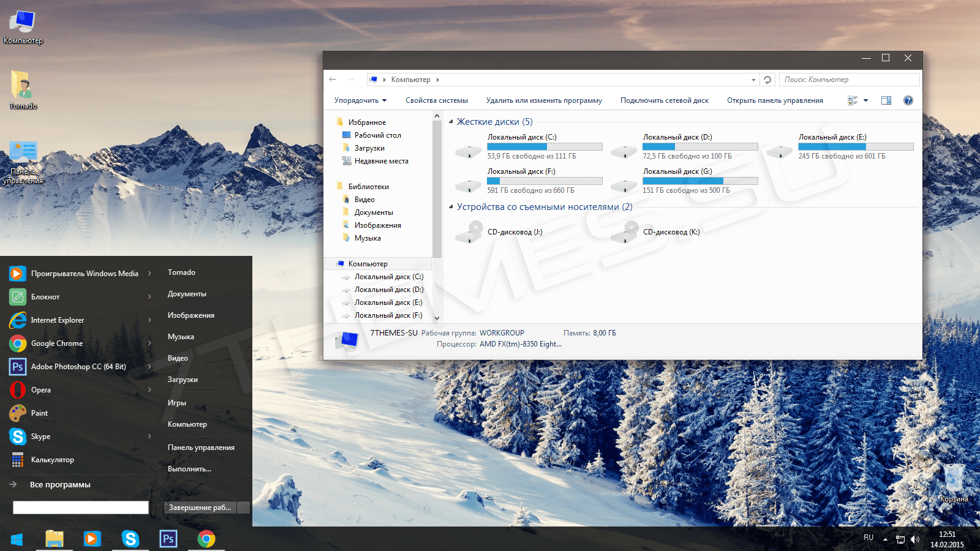Expand the Упорядочить dropdown menu

point(360,100)
